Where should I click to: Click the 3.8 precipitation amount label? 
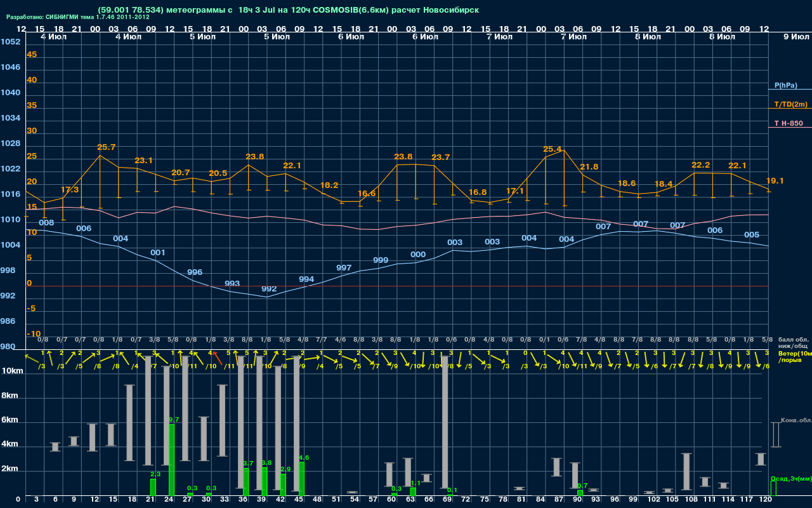(x=266, y=464)
